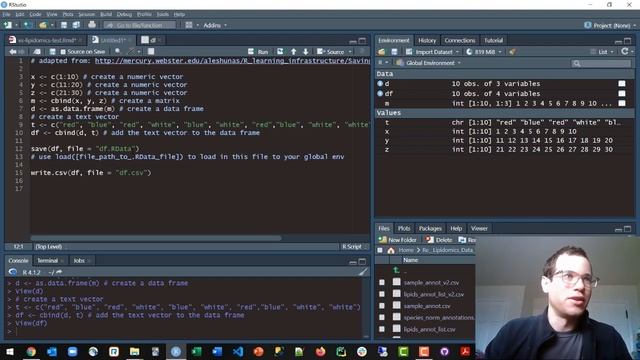Viewport: 640px width, 360px height.
Task: Open Chrome from the Windows taskbar
Action: [x=31, y=351]
